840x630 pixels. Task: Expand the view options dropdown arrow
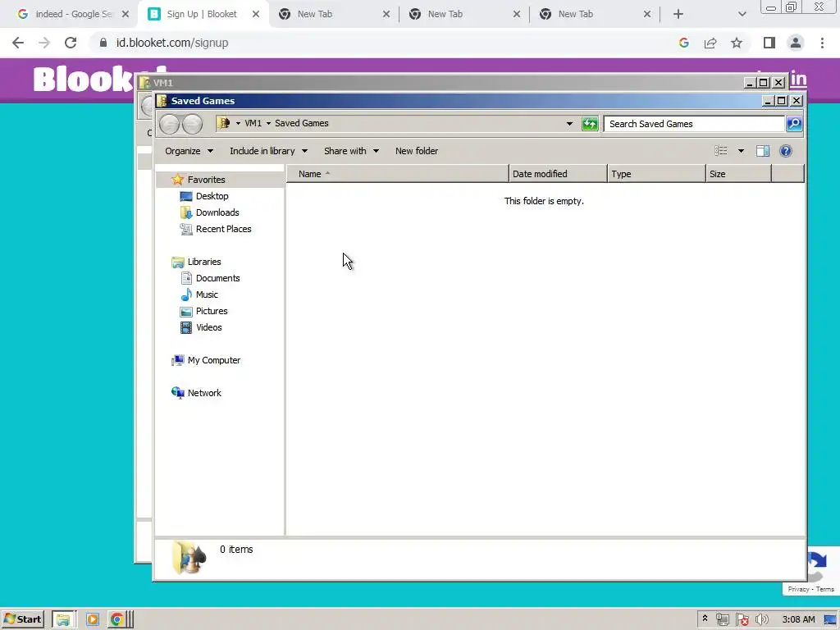click(741, 151)
